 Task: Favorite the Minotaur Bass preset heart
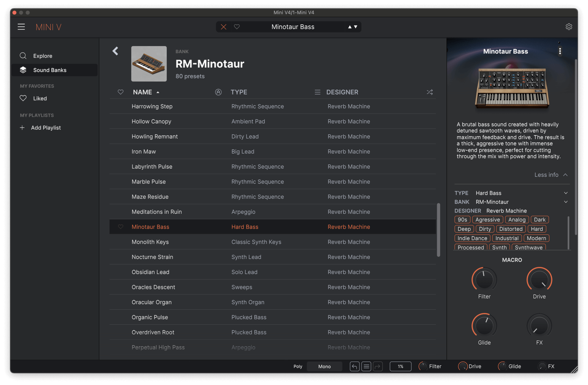pos(121,227)
